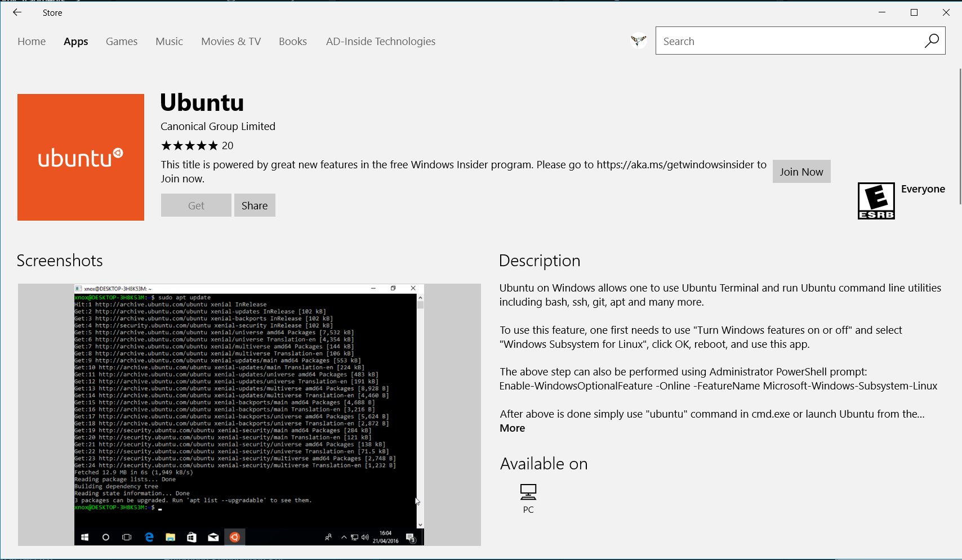The height and width of the screenshot is (560, 962).
Task: Browse the Music section
Action: [x=169, y=41]
